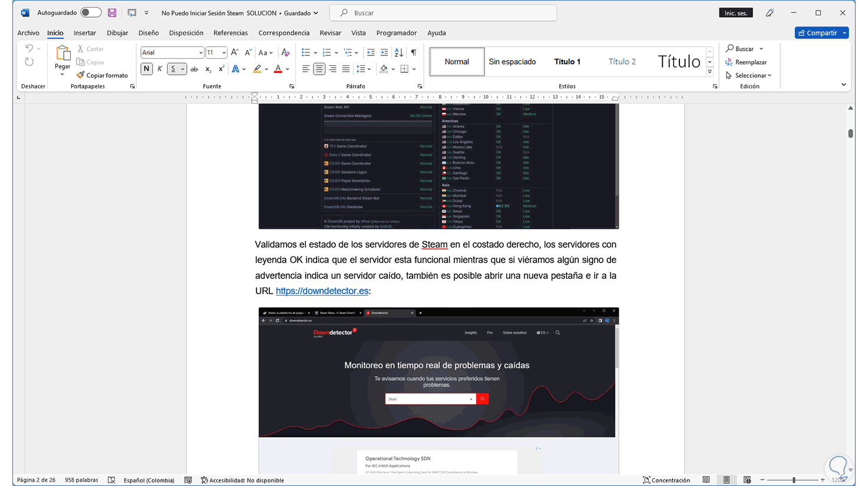Open the font size 11 dropdown
Image resolution: width=868 pixels, height=486 pixels.
click(224, 52)
